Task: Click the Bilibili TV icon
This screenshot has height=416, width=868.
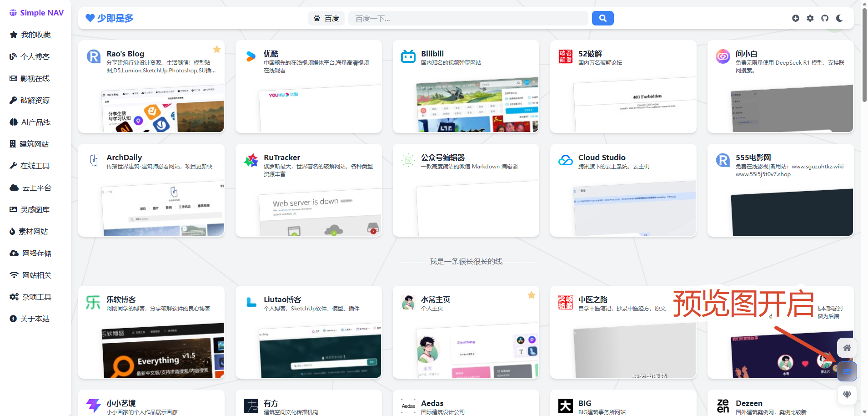Action: click(408, 56)
